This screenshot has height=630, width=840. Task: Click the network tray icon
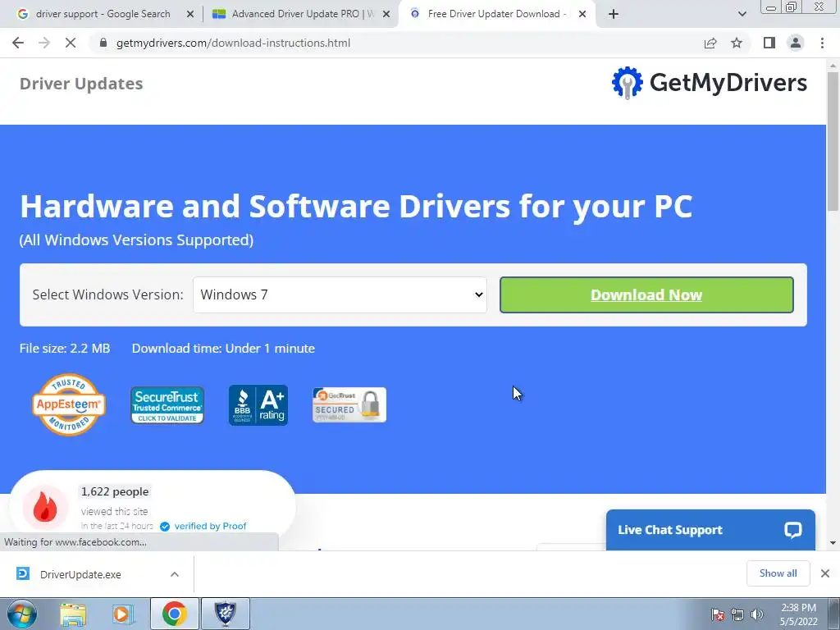point(737,614)
